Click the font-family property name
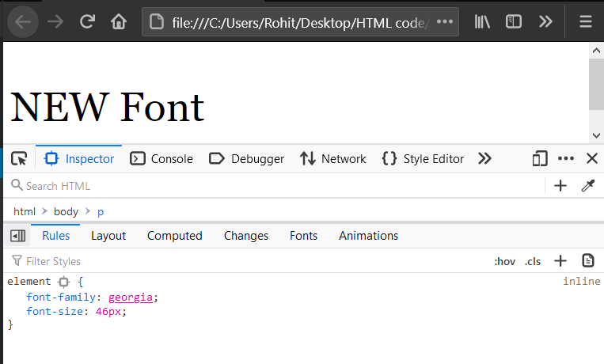 [x=61, y=298]
